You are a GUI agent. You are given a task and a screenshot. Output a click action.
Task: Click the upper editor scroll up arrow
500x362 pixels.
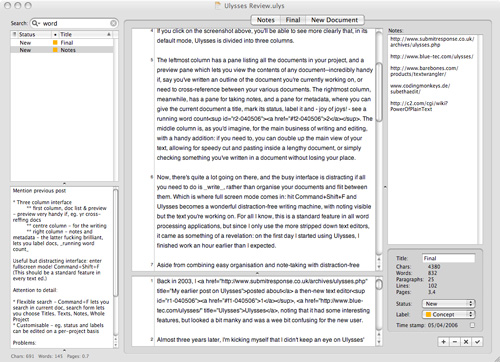pos(379,259)
